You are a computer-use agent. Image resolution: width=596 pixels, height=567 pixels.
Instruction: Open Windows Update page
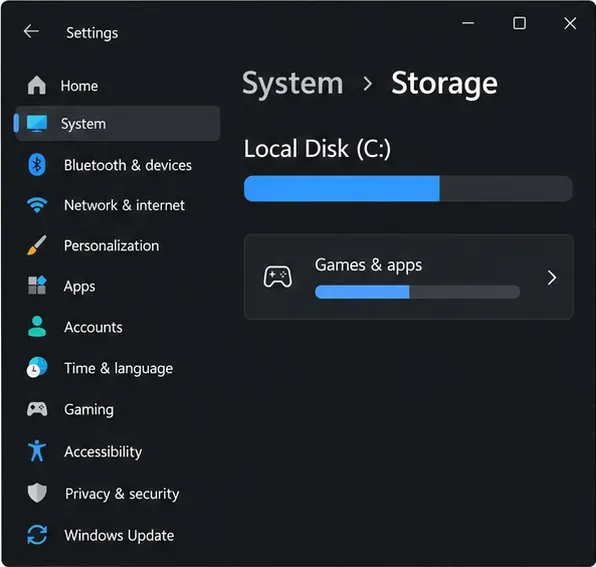[x=117, y=535]
